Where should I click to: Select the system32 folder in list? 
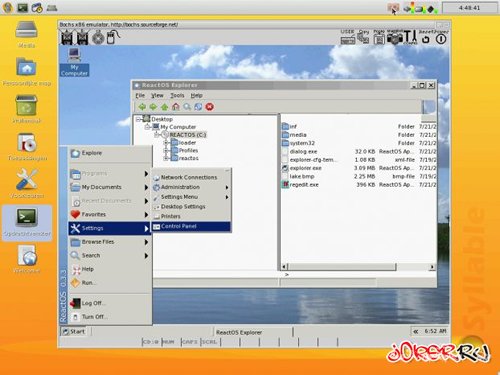[x=302, y=143]
